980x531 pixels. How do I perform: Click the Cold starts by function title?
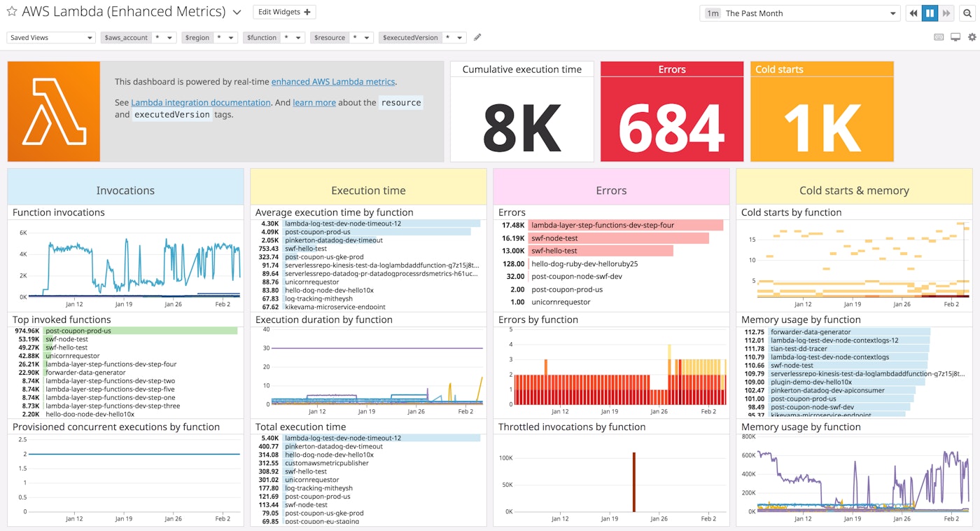click(791, 212)
